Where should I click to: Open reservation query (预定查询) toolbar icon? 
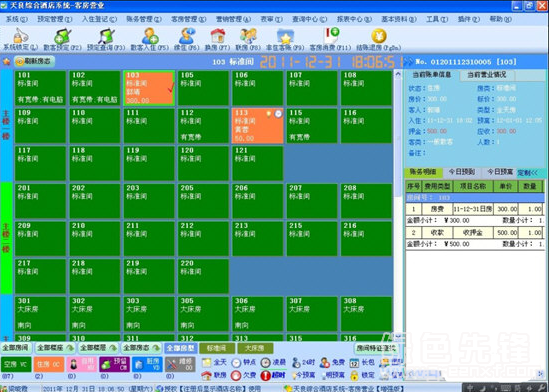[106, 36]
